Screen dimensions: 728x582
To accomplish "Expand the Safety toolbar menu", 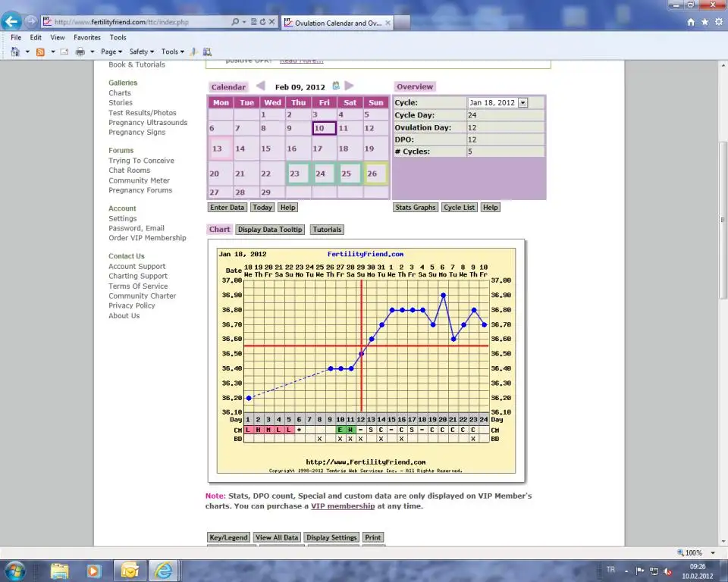I will 141,52.
